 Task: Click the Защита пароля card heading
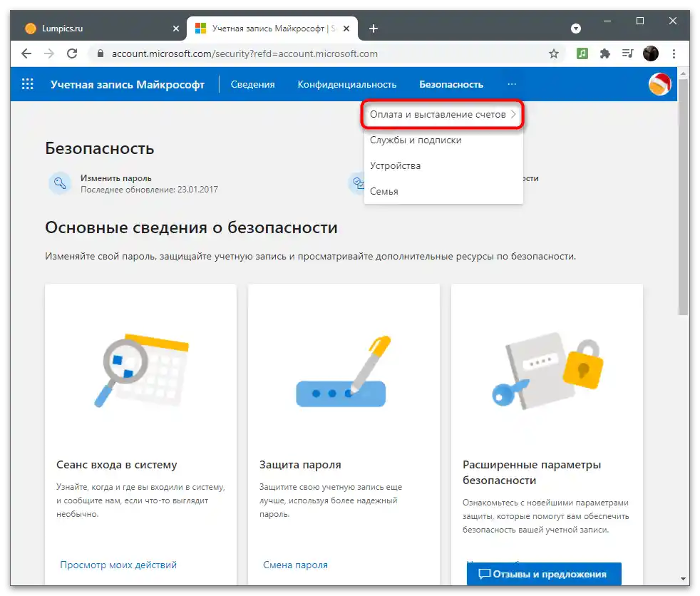(x=300, y=465)
